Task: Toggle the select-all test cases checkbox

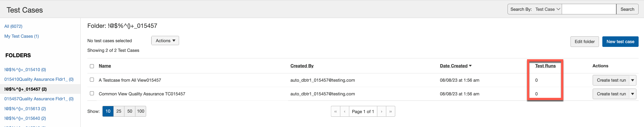Action: coord(92,66)
